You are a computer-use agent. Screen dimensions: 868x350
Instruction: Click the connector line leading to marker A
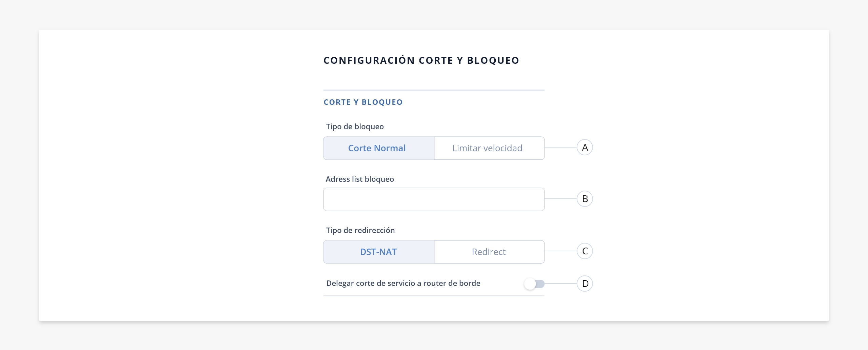[x=561, y=147]
